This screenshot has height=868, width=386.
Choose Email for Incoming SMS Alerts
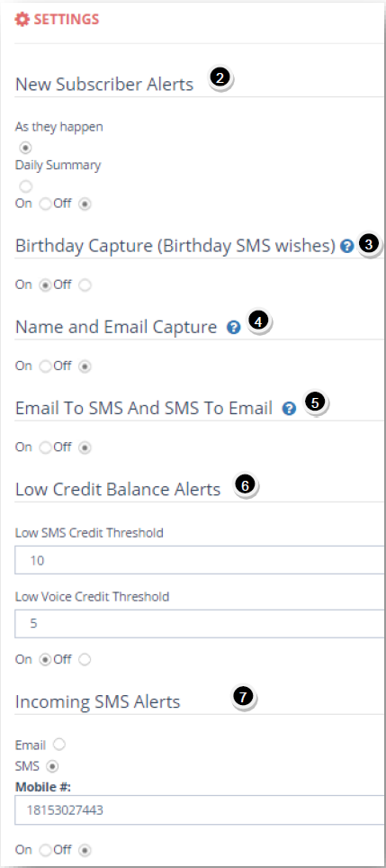pos(58,745)
